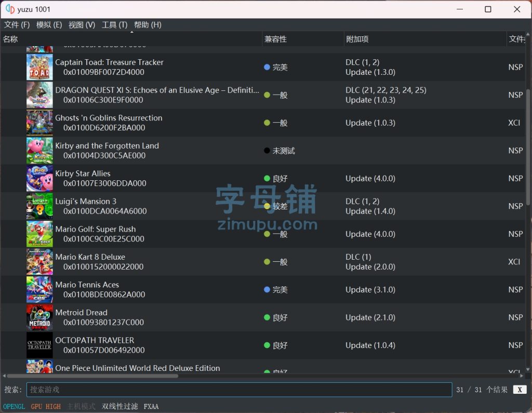Click the Mario Kart 8 Deluxe cover icon

click(x=39, y=262)
